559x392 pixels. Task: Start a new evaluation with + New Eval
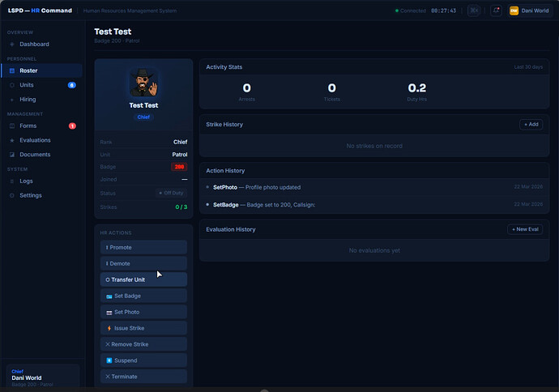(525, 229)
